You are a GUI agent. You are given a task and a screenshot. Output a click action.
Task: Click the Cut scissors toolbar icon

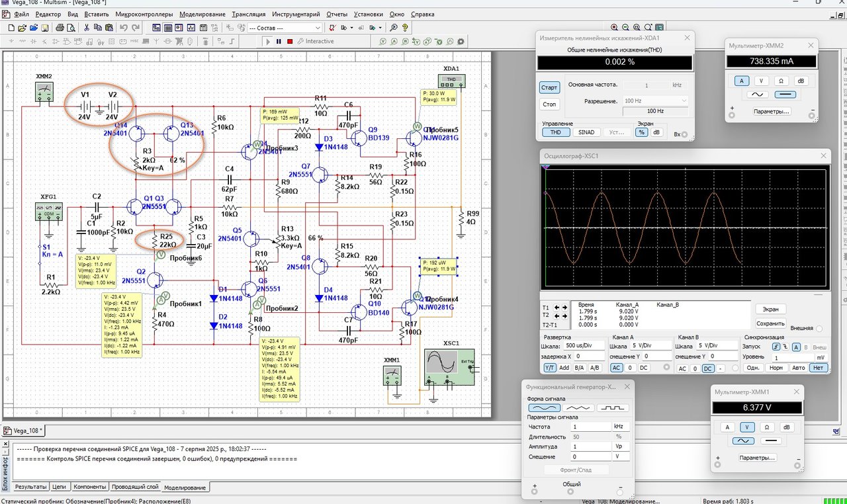(x=87, y=28)
